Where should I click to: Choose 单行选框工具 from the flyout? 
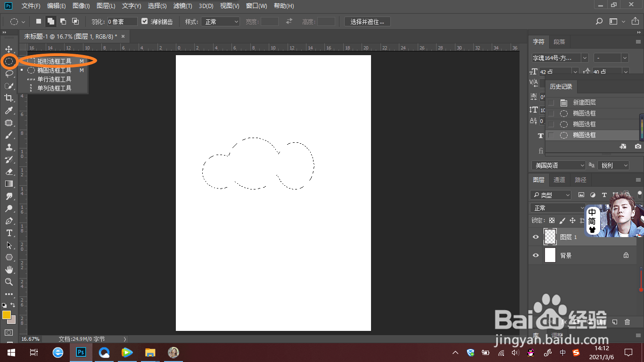pos(55,79)
